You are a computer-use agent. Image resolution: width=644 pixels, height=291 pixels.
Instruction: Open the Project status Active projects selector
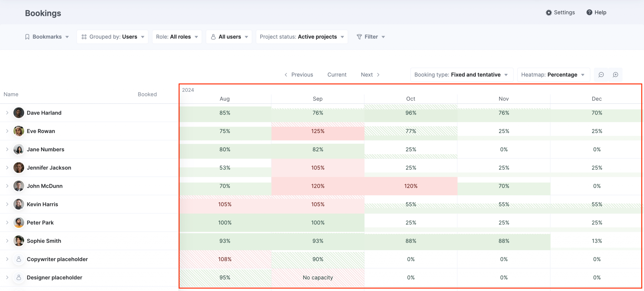301,37
